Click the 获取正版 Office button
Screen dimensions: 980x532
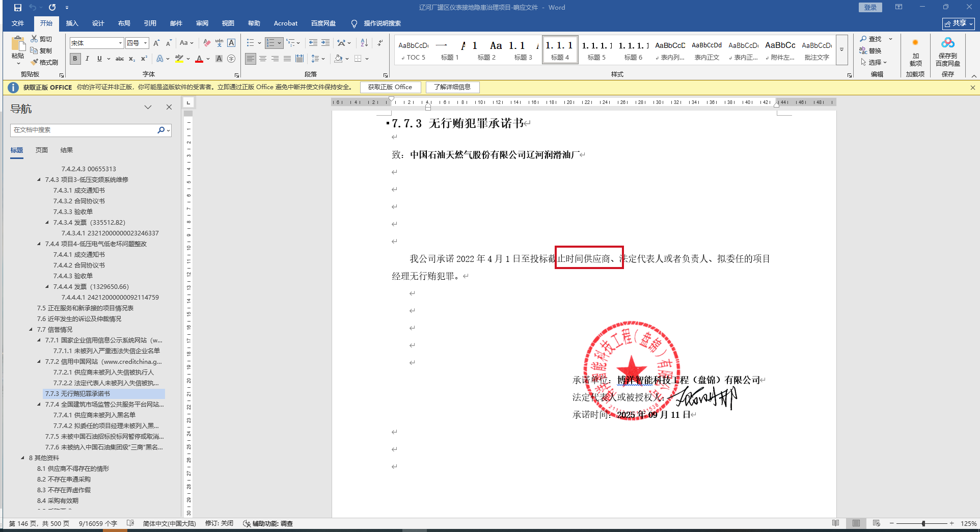tap(390, 87)
